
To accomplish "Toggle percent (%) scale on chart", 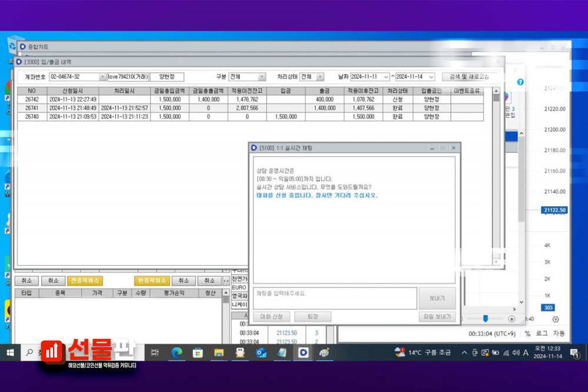I will (x=527, y=334).
